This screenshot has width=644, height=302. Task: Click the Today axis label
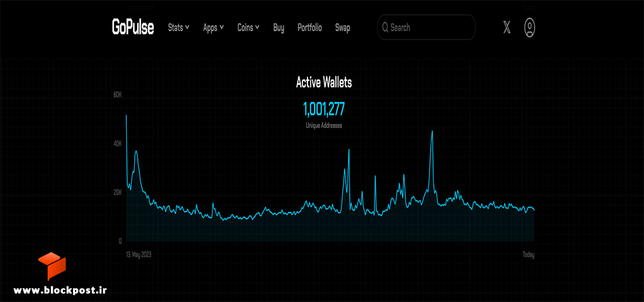[x=528, y=255]
